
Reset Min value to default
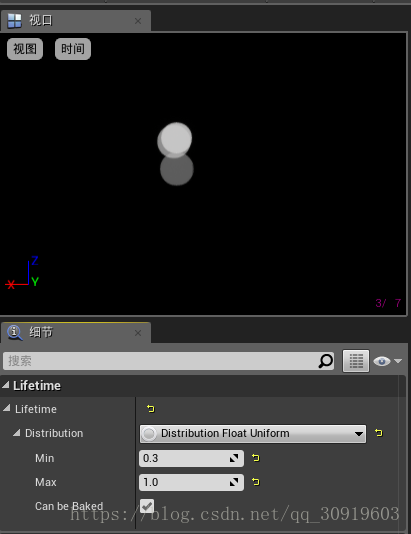tap(256, 458)
